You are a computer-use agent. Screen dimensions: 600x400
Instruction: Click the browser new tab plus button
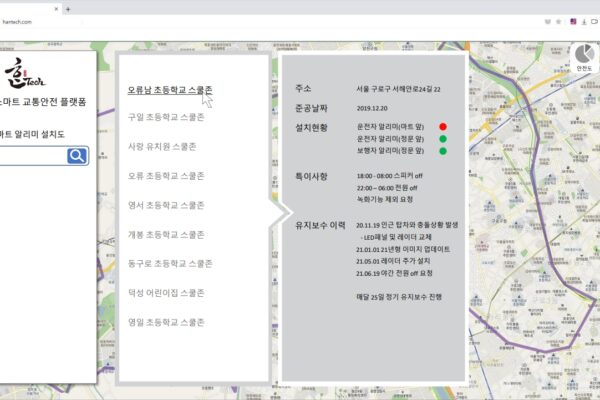click(x=68, y=8)
